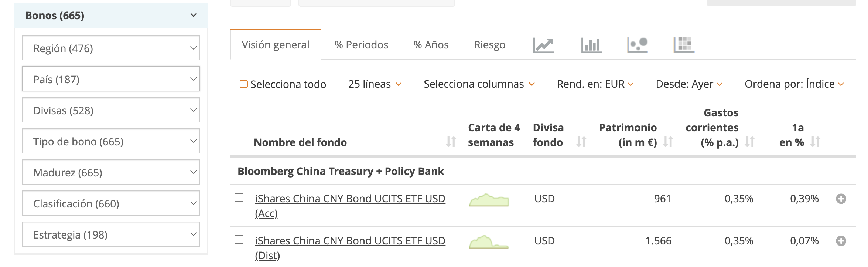View 4-week chart thumbnail for USD (Acc) fund
This screenshot has height=267, width=868.
pyautogui.click(x=489, y=200)
